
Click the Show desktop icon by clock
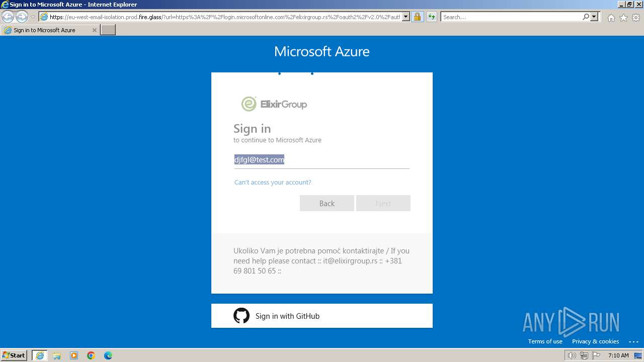coord(638,355)
